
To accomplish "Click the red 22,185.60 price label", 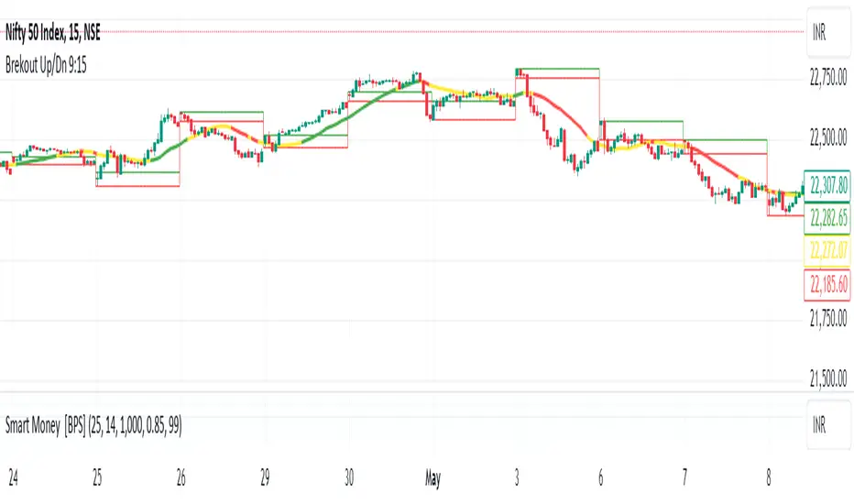I will [x=828, y=284].
